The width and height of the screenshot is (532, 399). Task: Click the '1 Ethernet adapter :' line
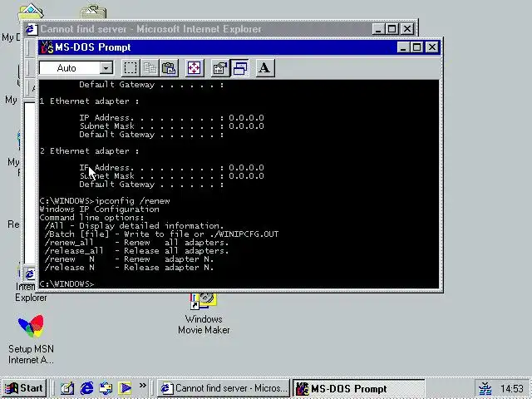click(89, 101)
